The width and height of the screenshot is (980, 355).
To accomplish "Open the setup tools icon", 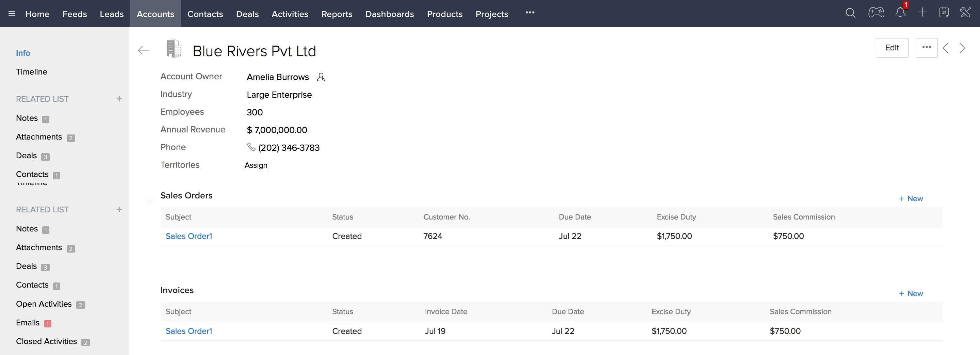I will [965, 13].
